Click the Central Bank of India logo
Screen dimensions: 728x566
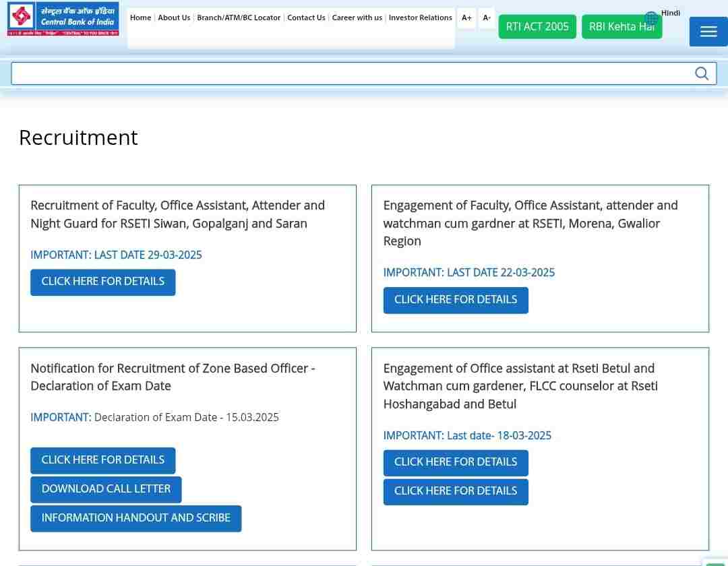pyautogui.click(x=63, y=19)
